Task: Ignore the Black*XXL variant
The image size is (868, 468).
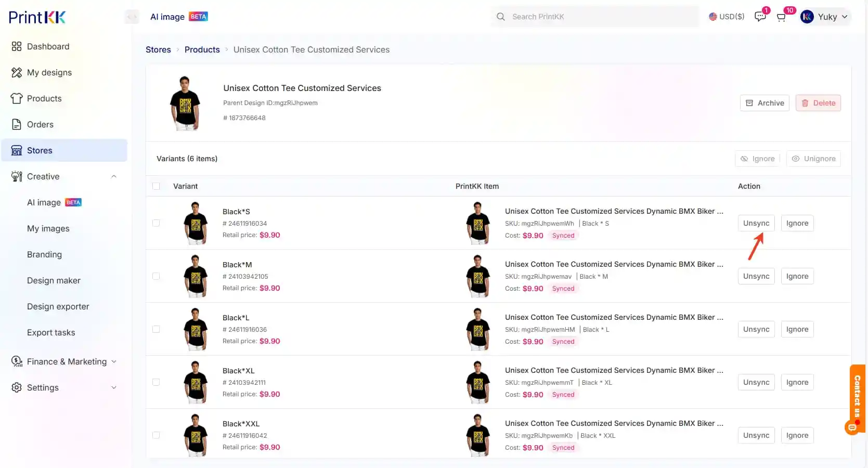Action: coord(797,435)
